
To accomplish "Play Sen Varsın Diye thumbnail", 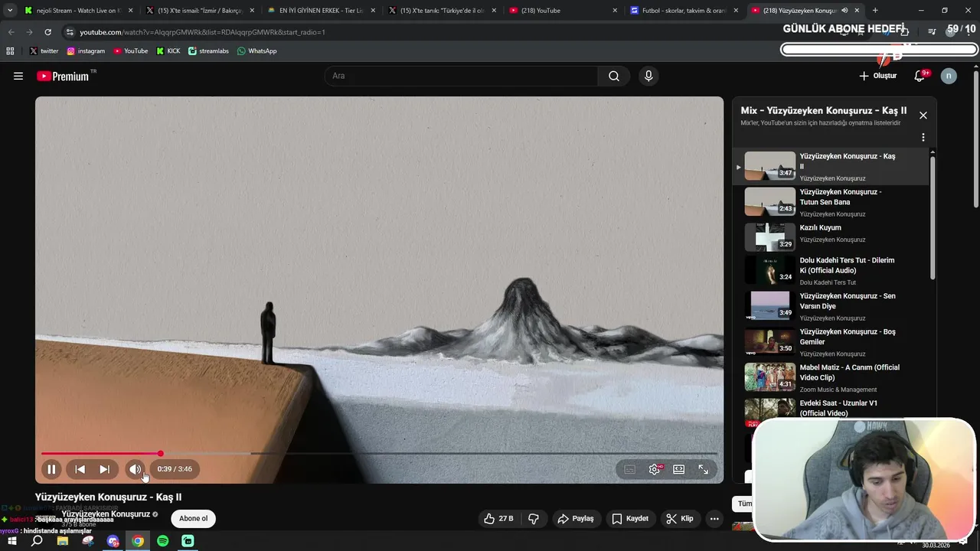I will 770,305.
